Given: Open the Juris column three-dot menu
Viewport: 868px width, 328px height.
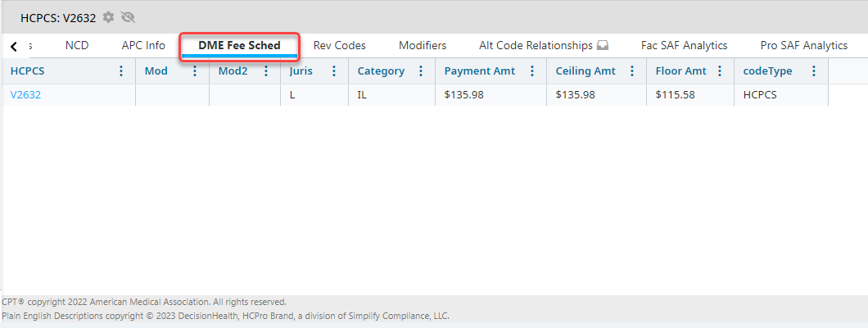Looking at the screenshot, I should tap(334, 71).
